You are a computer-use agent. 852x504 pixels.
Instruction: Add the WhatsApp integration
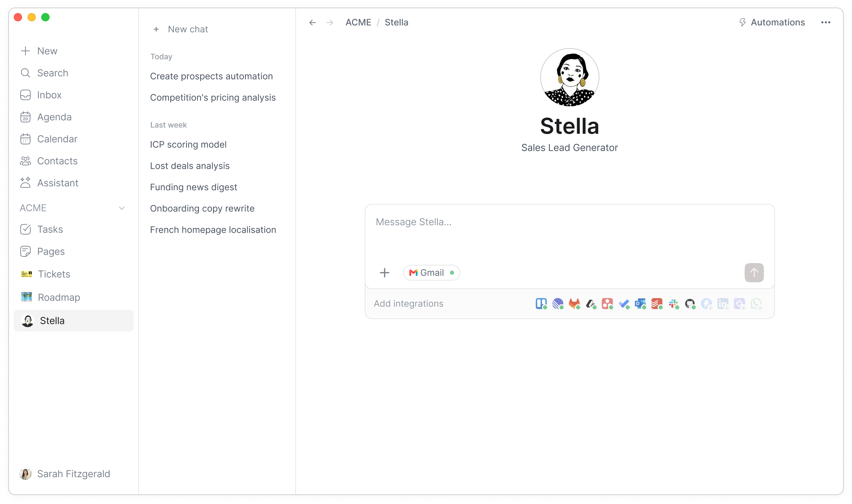coord(756,304)
